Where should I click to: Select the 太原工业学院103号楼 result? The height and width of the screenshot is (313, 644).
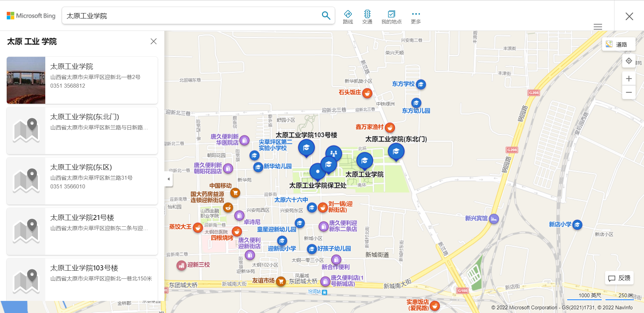[82, 279]
